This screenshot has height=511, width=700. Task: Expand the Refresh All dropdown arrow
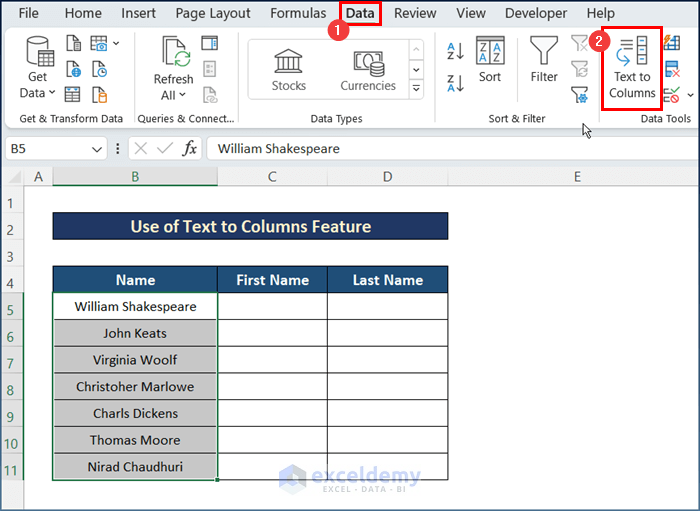point(182,95)
